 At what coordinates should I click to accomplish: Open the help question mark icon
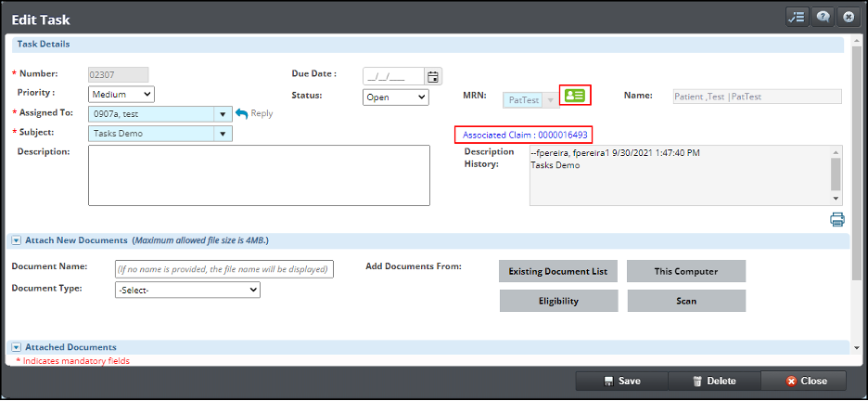(x=822, y=18)
